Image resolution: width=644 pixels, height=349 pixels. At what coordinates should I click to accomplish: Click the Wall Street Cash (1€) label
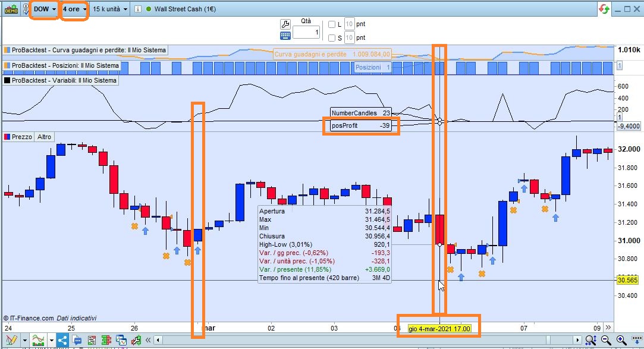[x=186, y=9]
